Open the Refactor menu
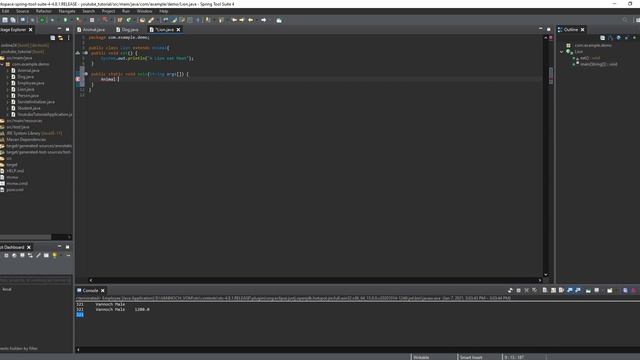Viewport: 640px width, 360px height. (x=43, y=11)
